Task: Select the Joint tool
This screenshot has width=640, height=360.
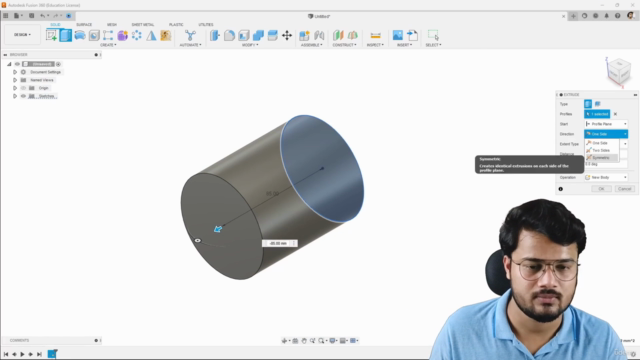Action: [319, 36]
